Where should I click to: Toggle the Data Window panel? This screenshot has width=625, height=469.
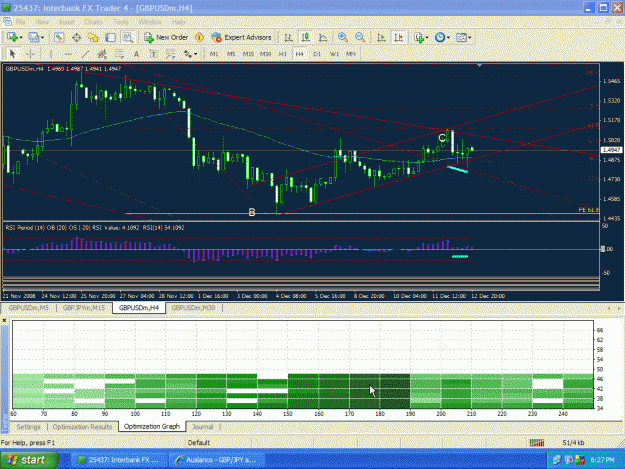[x=76, y=37]
